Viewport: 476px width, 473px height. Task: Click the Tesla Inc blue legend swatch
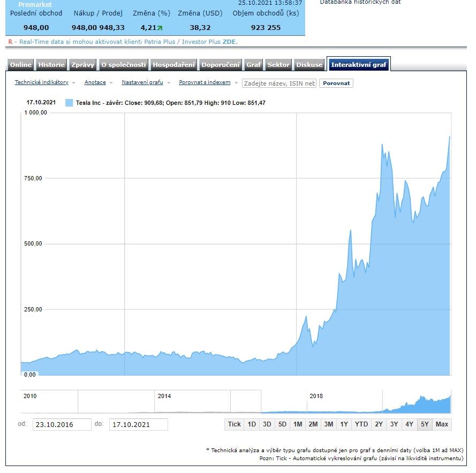point(69,103)
